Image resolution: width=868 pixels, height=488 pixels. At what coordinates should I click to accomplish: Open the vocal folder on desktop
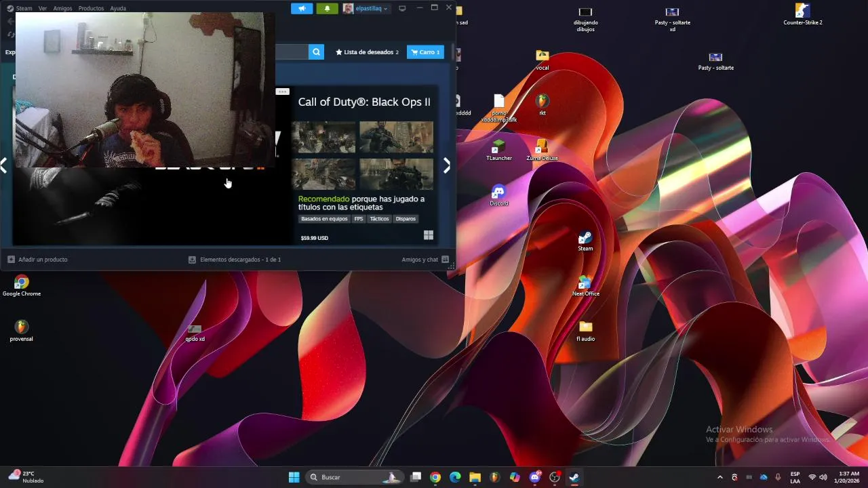[542, 60]
